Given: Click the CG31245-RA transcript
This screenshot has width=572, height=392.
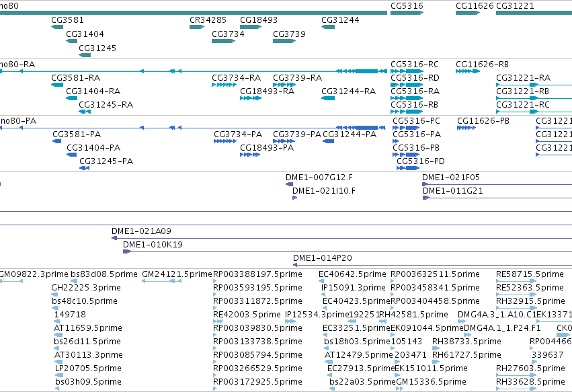Looking at the screenshot, I should click(x=85, y=112).
